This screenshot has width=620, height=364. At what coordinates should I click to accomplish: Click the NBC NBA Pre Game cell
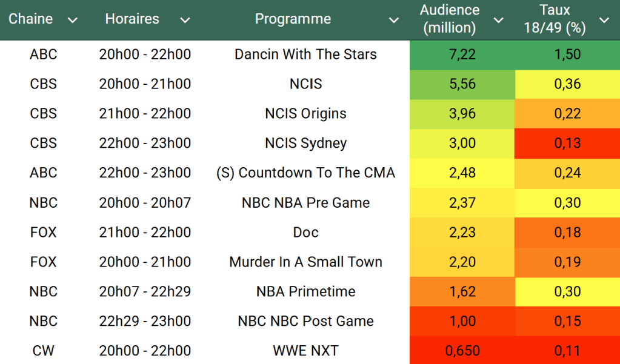coord(305,203)
